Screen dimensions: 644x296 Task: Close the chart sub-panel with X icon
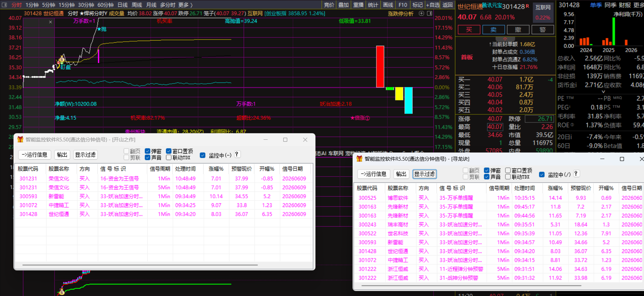[50, 22]
